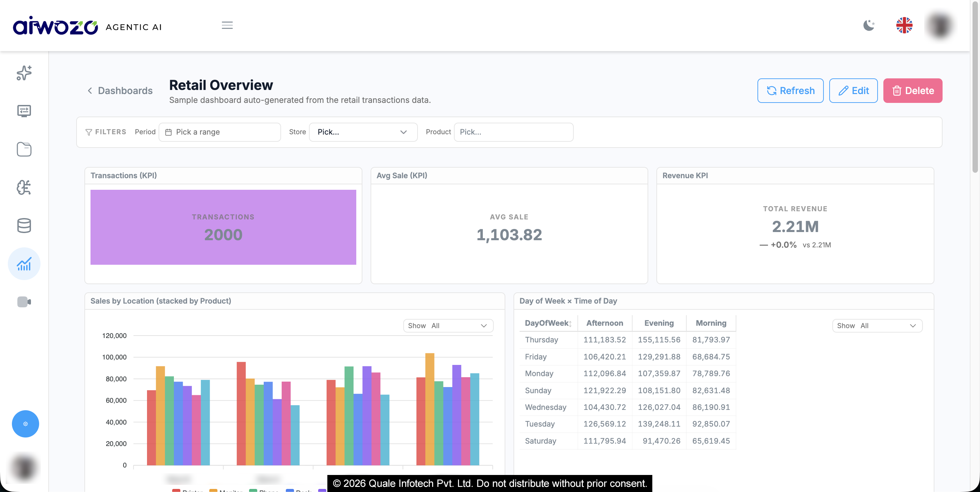Click the blue round settings bubble
Viewport: 980px width, 492px height.
click(26, 424)
